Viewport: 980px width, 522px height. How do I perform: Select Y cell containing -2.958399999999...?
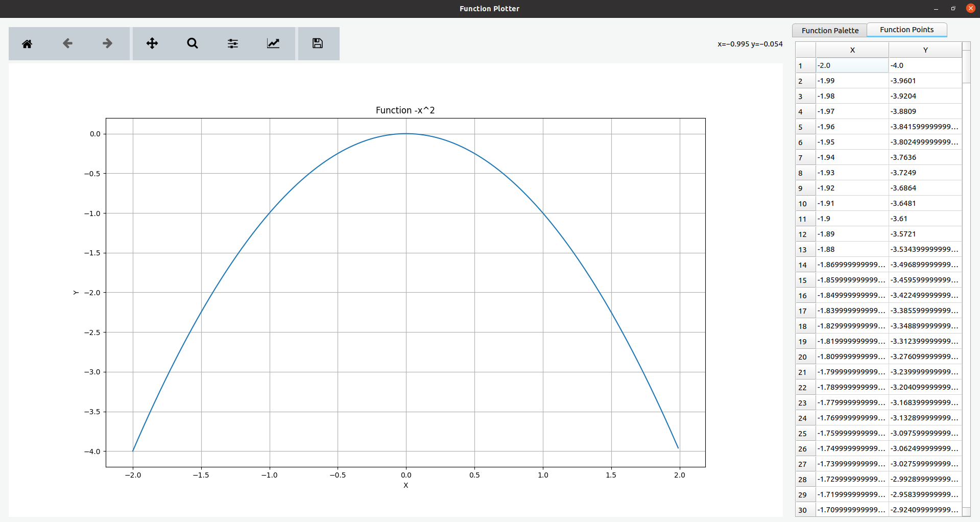click(x=925, y=494)
